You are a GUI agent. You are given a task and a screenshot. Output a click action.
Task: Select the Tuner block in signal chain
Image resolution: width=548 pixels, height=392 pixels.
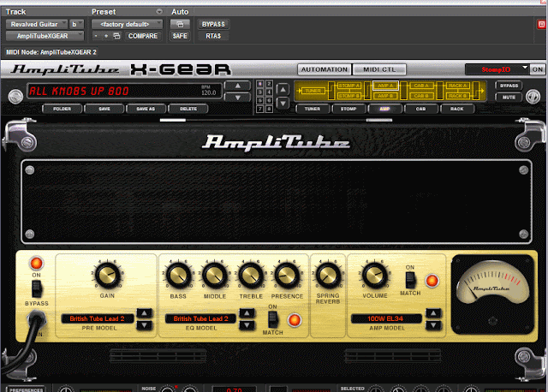point(313,91)
